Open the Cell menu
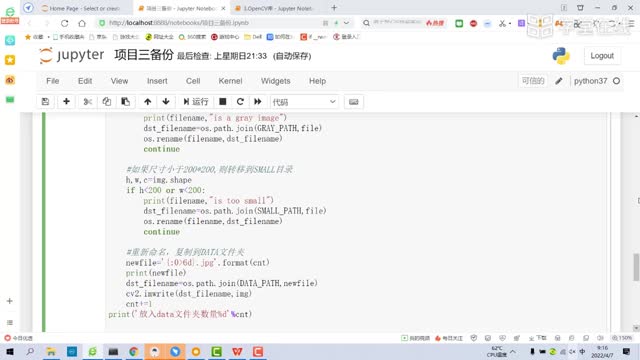 193,81
